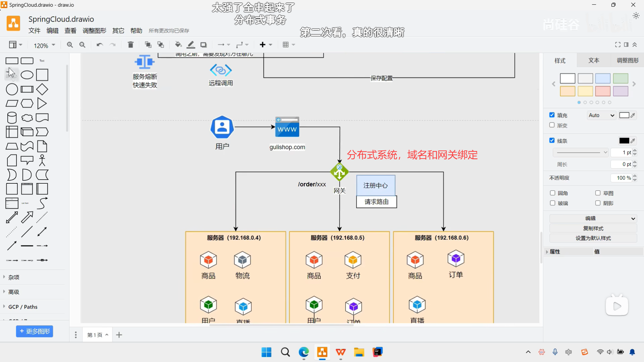
Task: Open the 文件 menu
Action: 34,30
